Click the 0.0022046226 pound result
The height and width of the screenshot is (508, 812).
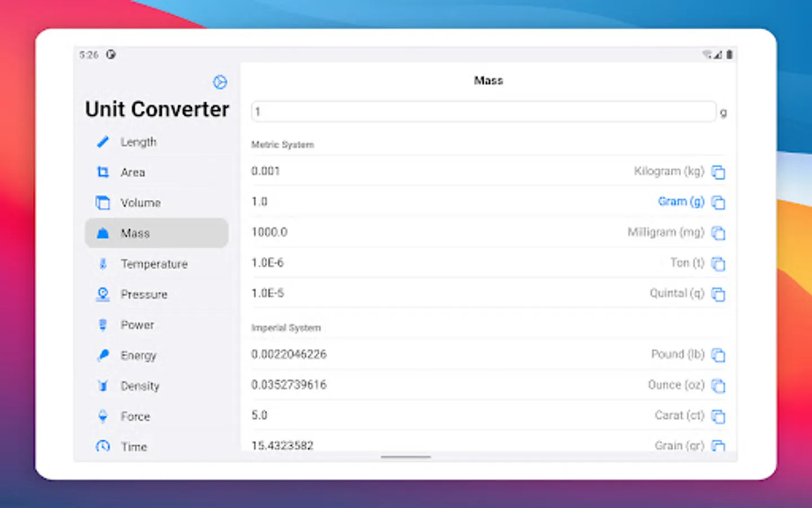click(289, 354)
